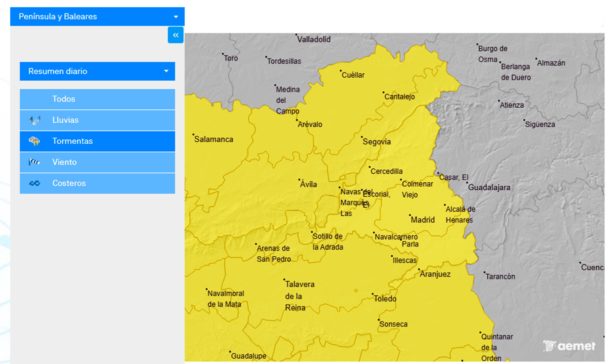Image resolution: width=610 pixels, height=364 pixels.
Task: Choose the Tormentas warning filter
Action: click(x=97, y=141)
